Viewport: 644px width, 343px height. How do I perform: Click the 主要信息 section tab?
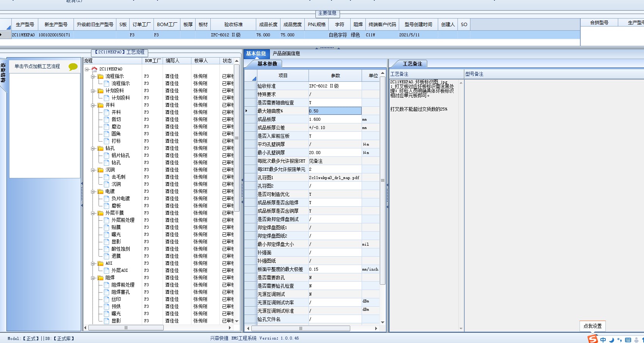point(327,13)
